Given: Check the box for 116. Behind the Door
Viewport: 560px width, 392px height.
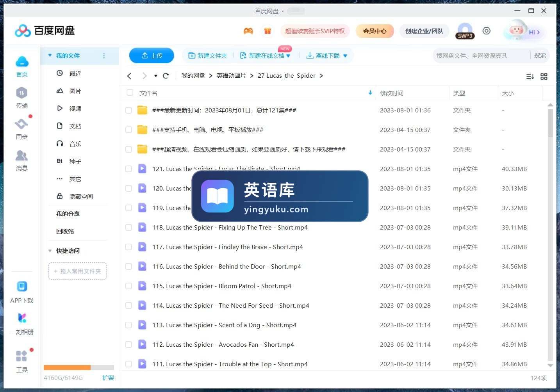Looking at the screenshot, I should point(128,266).
